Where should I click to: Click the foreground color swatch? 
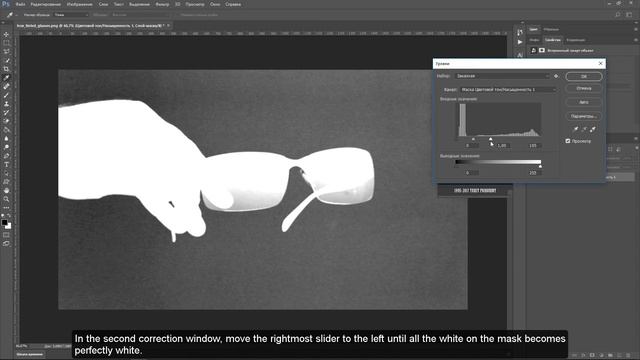[4, 222]
